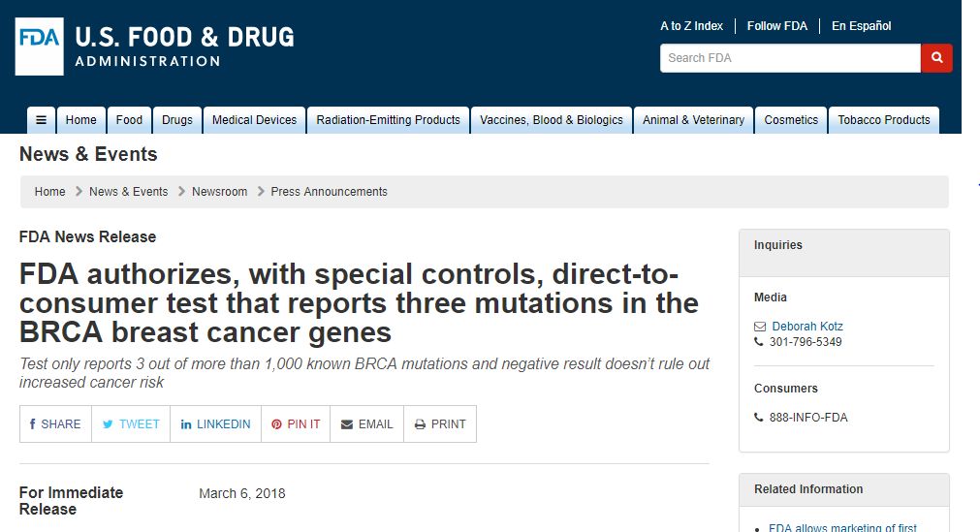Open the hamburger menu icon
Screen dimensions: 980x532
click(41, 120)
